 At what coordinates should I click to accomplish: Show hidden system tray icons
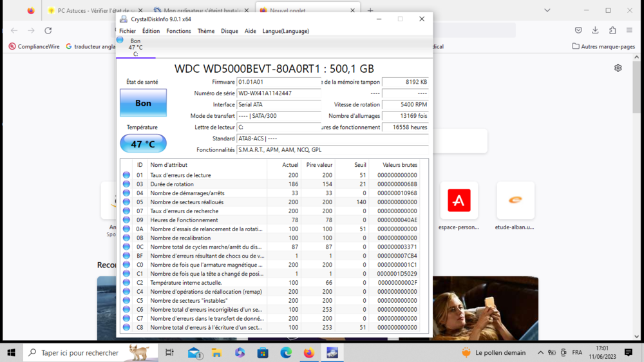[x=540, y=353]
